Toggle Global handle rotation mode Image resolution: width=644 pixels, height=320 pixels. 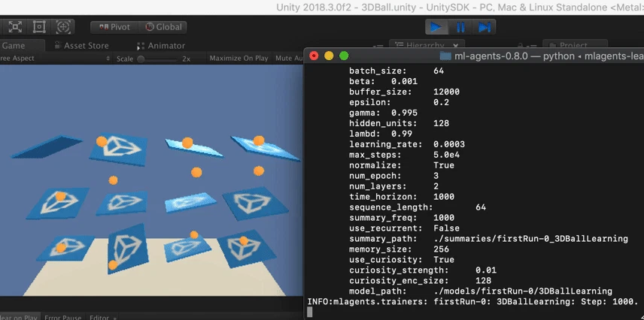(163, 27)
